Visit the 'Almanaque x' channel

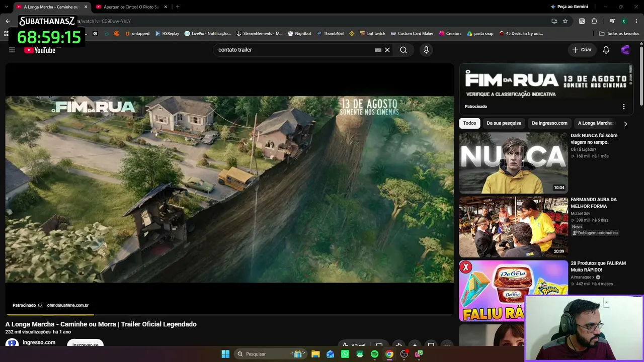pos(583,277)
